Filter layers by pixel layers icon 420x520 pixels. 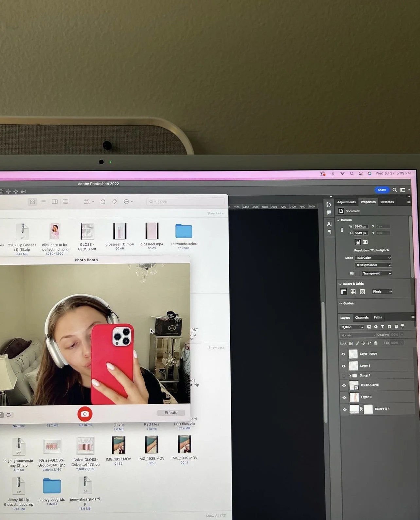pyautogui.click(x=369, y=327)
